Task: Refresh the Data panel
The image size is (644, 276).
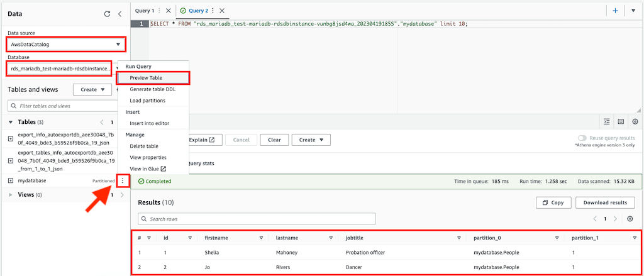Action: click(x=107, y=14)
